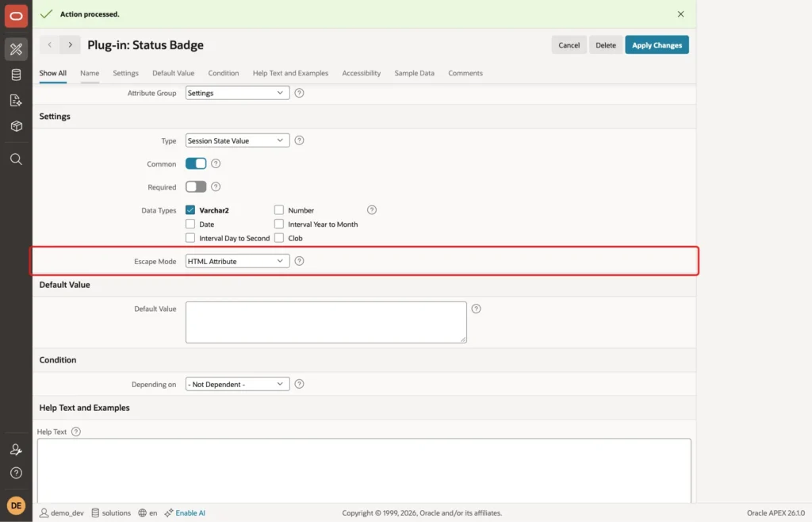Switch to the Settings tab

click(126, 73)
